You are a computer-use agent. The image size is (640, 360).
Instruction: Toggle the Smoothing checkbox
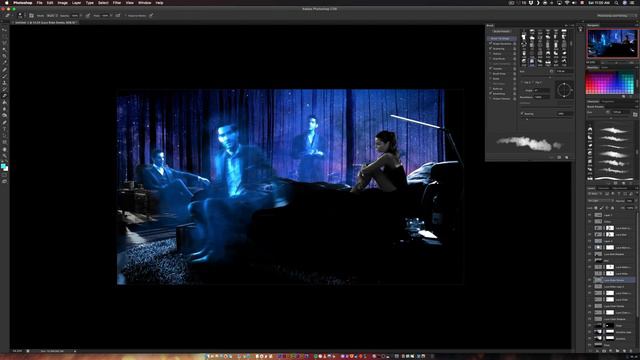click(491, 93)
